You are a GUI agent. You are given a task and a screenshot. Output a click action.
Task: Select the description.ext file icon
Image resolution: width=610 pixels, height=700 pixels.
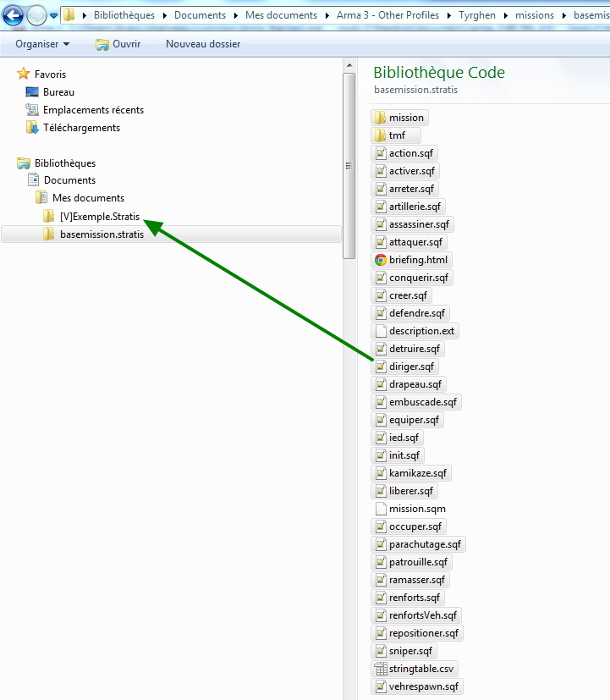pos(380,331)
